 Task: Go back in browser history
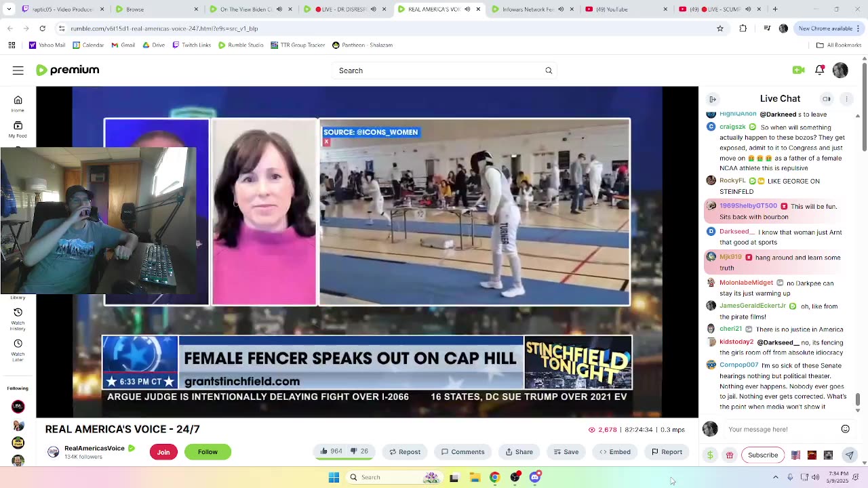pyautogui.click(x=9, y=28)
